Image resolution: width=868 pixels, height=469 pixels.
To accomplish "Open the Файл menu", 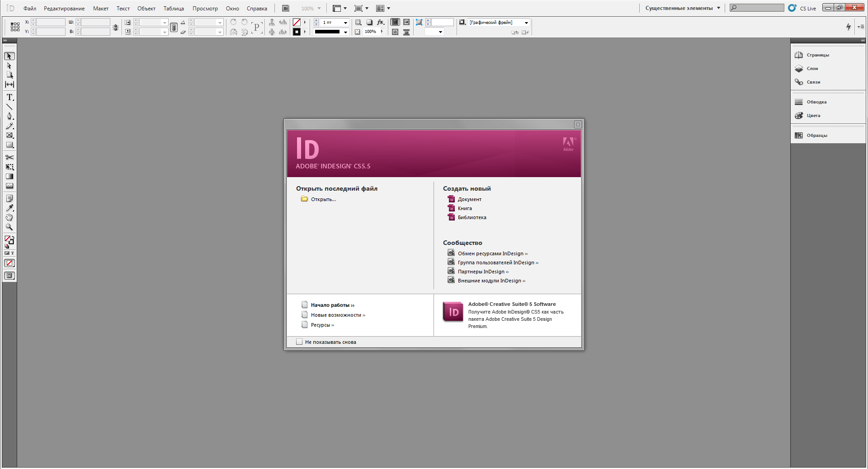I will [30, 9].
